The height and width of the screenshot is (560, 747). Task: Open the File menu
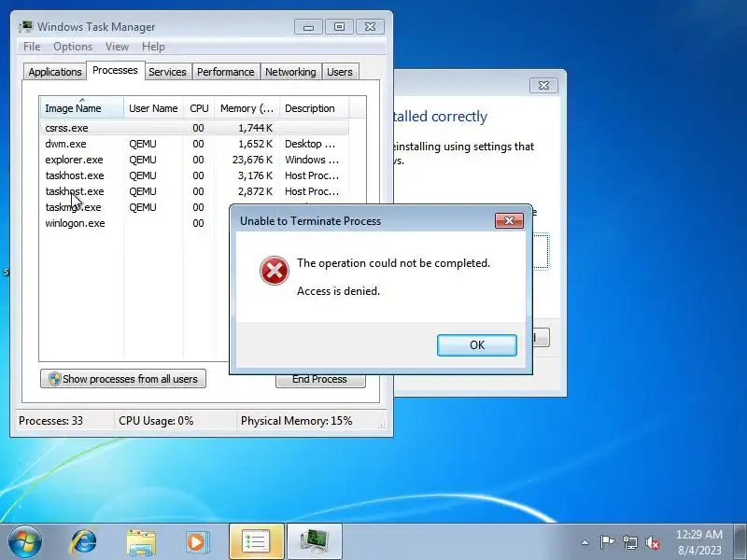click(32, 47)
